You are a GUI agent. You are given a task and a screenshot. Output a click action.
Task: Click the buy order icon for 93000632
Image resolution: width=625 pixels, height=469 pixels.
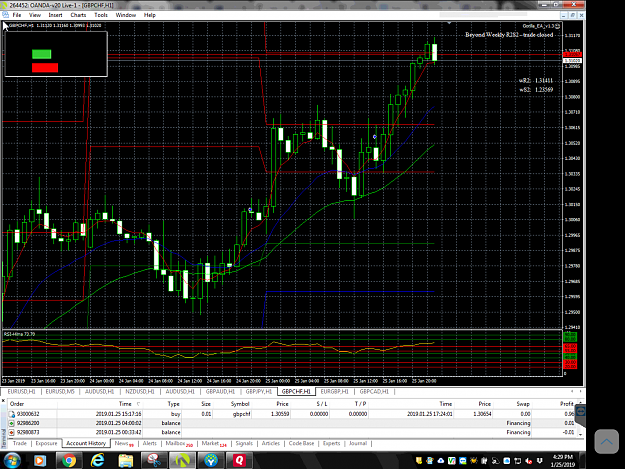(12, 414)
